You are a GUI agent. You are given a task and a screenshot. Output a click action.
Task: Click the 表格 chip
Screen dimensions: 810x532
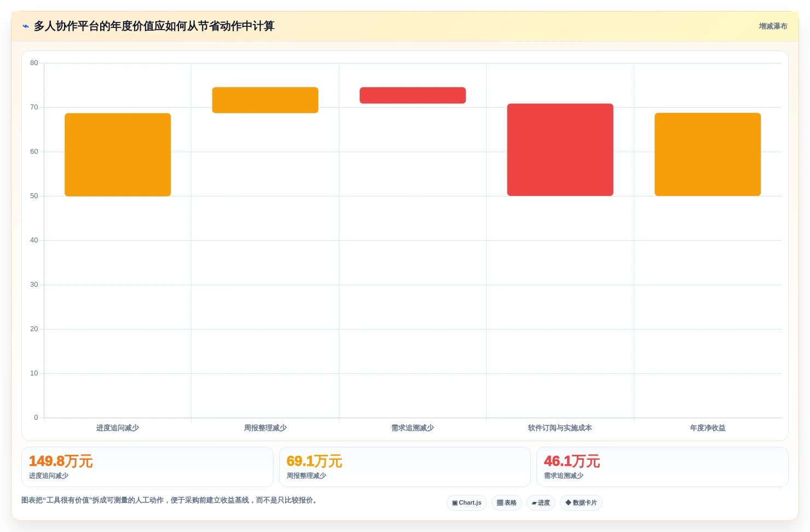(507, 502)
